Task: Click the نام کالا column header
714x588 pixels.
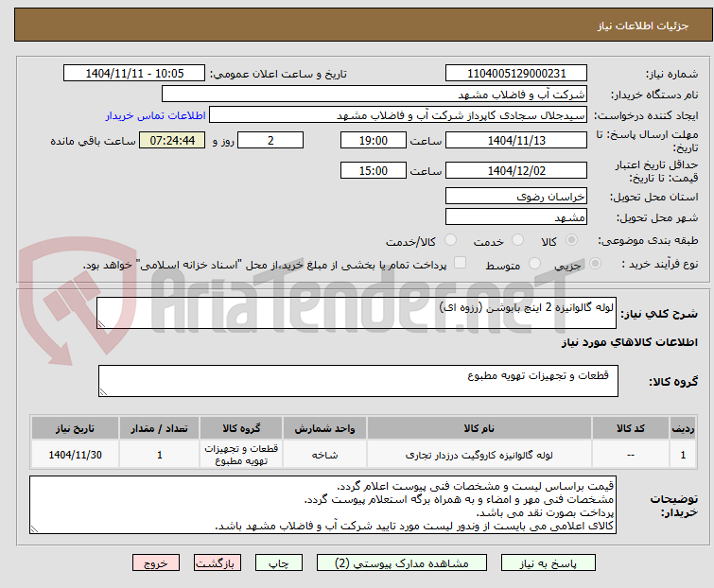Action: click(479, 428)
